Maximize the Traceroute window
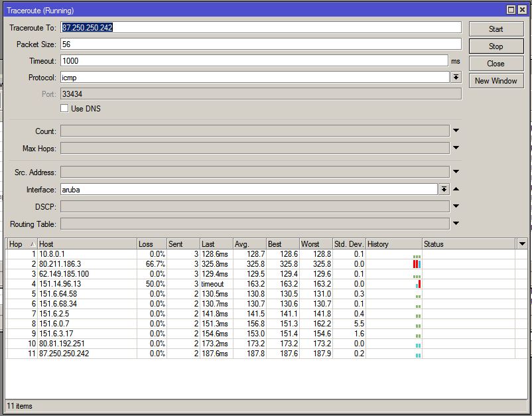 511,10
